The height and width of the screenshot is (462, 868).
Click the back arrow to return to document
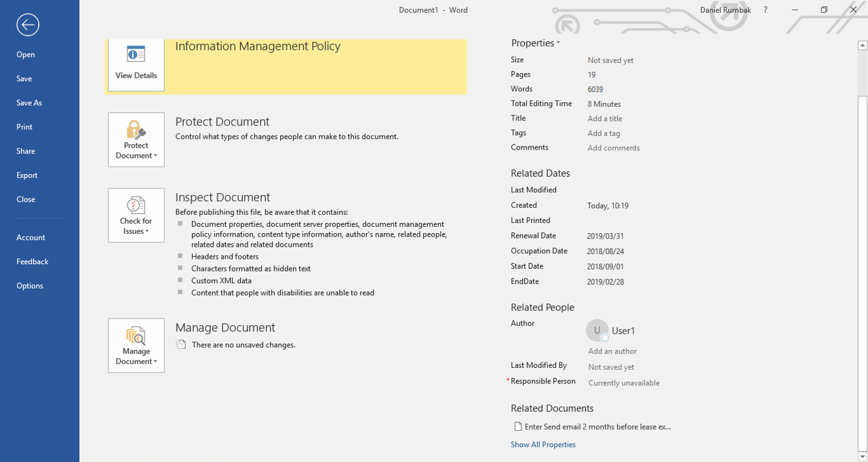[x=28, y=25]
